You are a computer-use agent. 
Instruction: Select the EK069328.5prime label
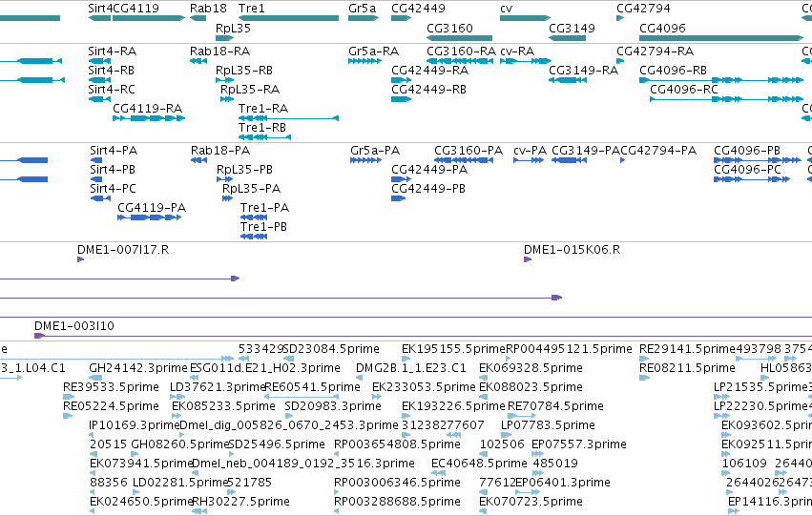tap(531, 368)
